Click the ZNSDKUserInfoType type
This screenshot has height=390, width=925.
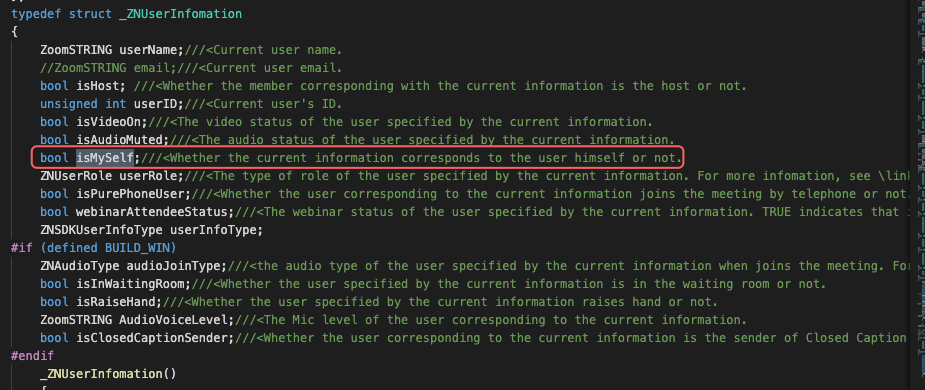(101, 230)
